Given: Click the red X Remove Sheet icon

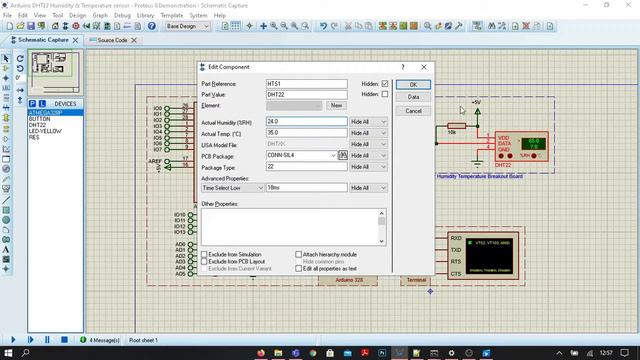Looking at the screenshot, I should click(526, 26).
